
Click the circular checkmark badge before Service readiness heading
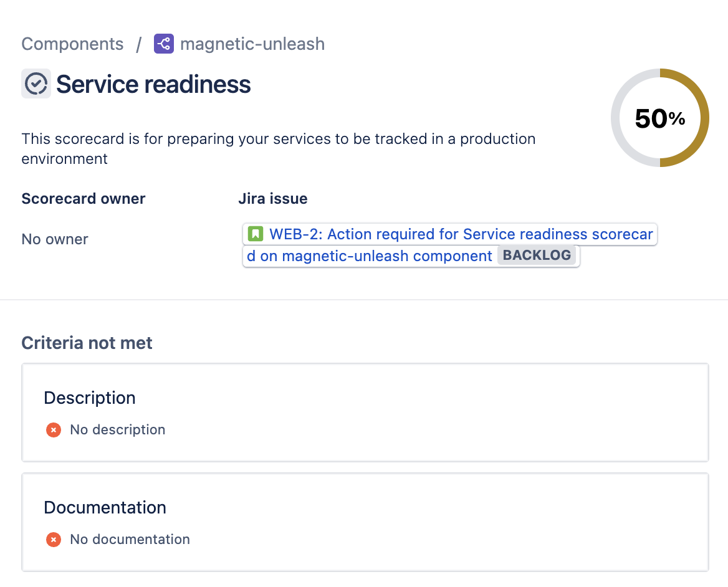click(x=36, y=84)
